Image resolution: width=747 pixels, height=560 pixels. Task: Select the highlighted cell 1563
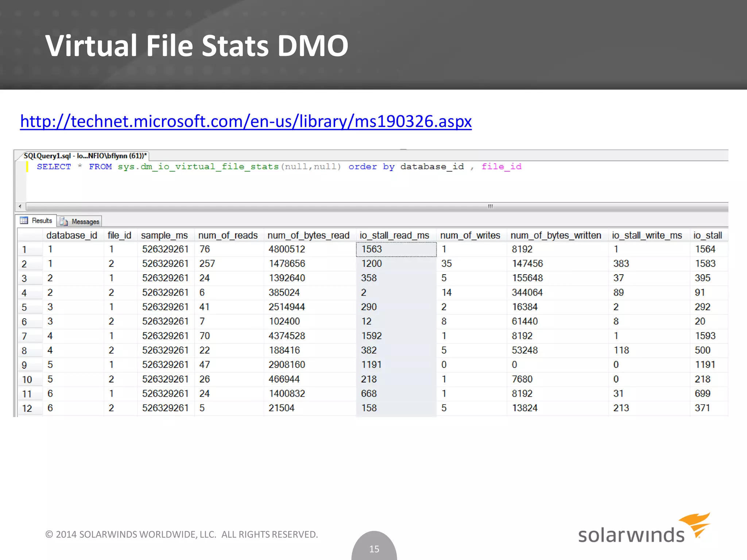pos(396,249)
